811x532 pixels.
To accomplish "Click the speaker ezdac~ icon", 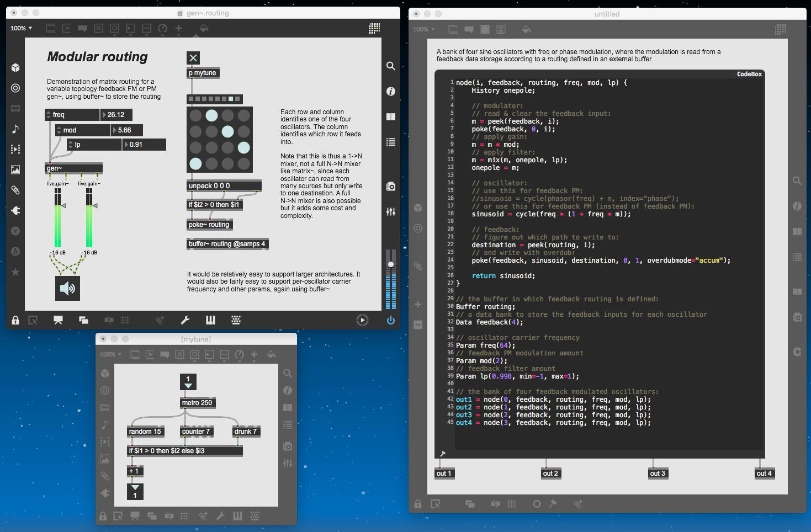I will (67, 289).
